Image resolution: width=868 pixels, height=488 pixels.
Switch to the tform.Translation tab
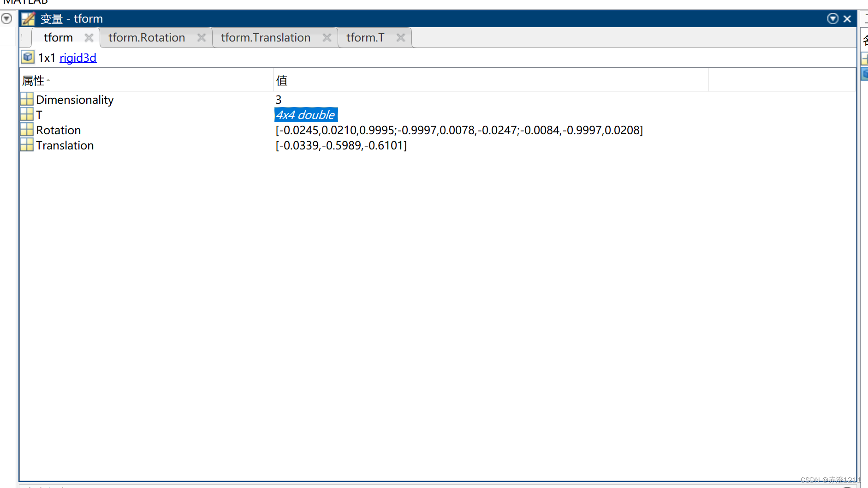pos(265,37)
